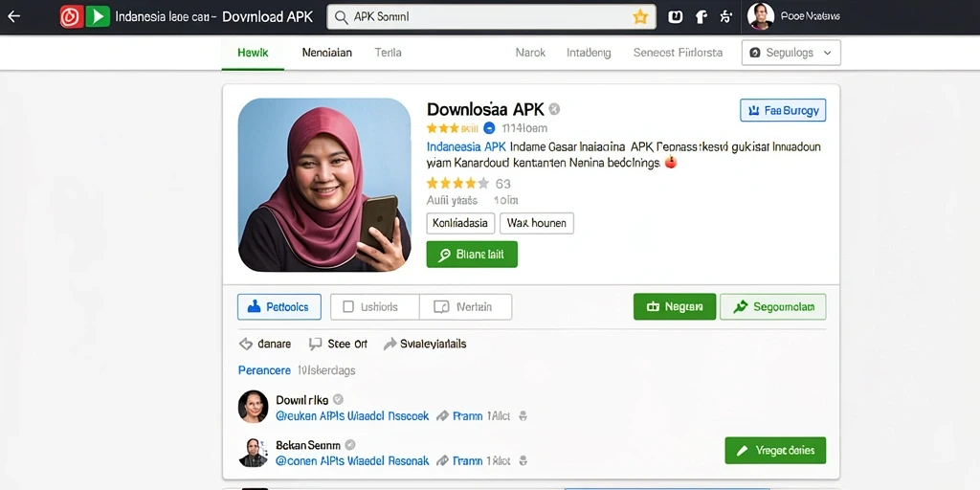Open the Dowril rlke user avatar
This screenshot has width=980, height=490.
(x=253, y=407)
